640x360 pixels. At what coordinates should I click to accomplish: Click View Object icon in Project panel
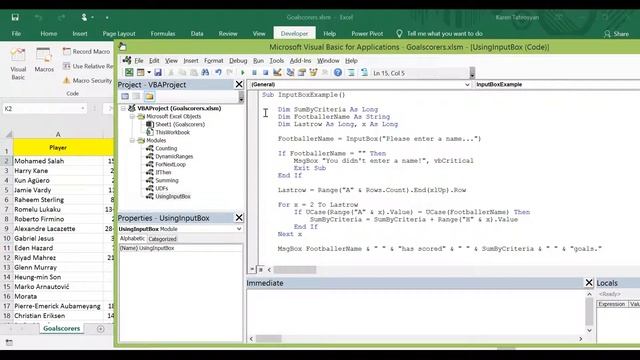pyautogui.click(x=137, y=96)
